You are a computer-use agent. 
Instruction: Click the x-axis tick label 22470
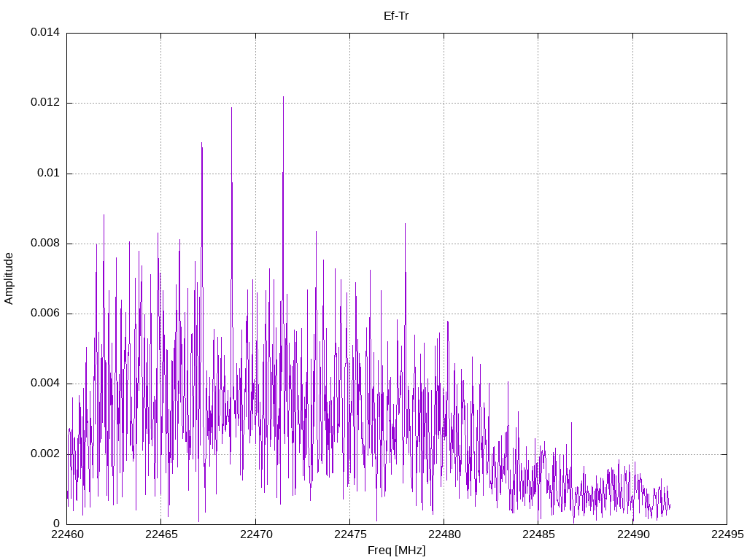[256, 534]
